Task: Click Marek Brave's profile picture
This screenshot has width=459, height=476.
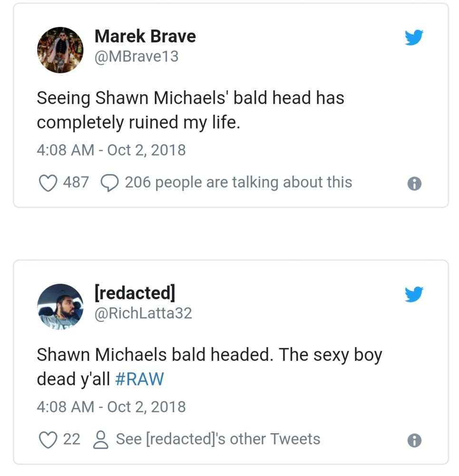Action: click(x=60, y=49)
